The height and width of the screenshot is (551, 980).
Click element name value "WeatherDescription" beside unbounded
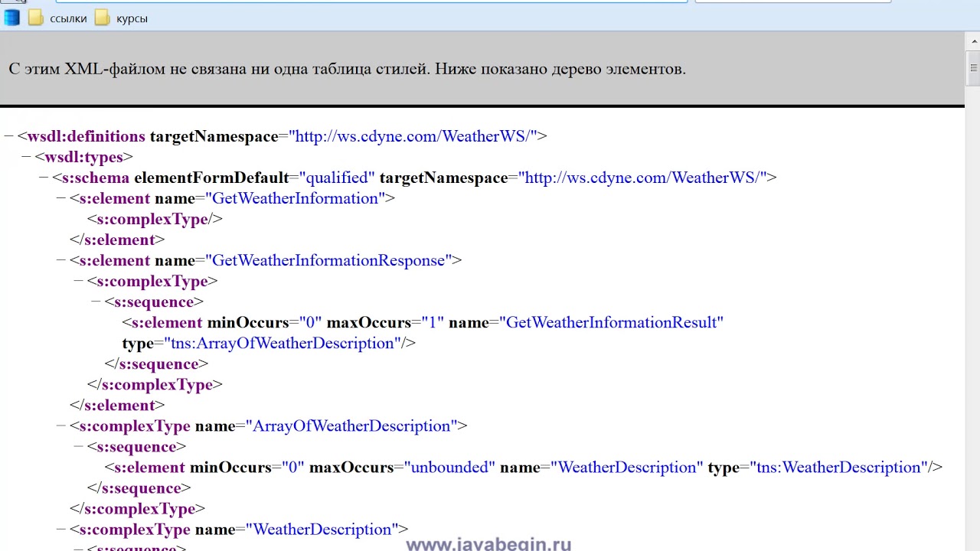[x=627, y=467]
